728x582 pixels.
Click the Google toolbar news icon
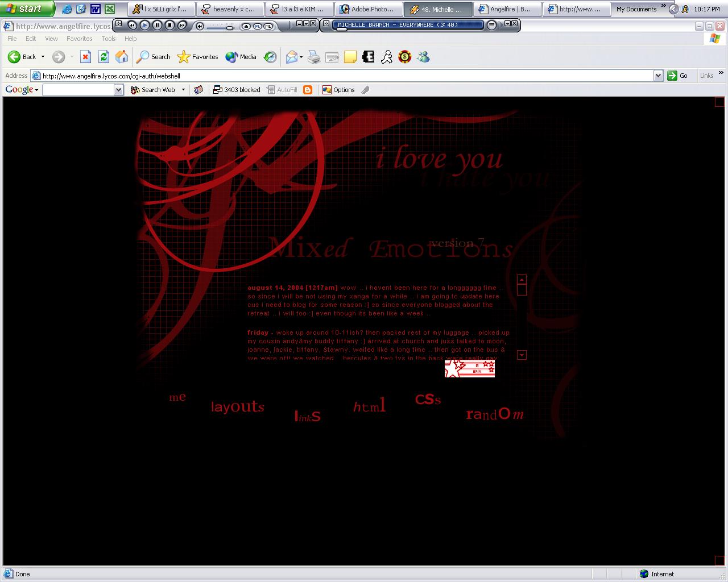pyautogui.click(x=198, y=90)
